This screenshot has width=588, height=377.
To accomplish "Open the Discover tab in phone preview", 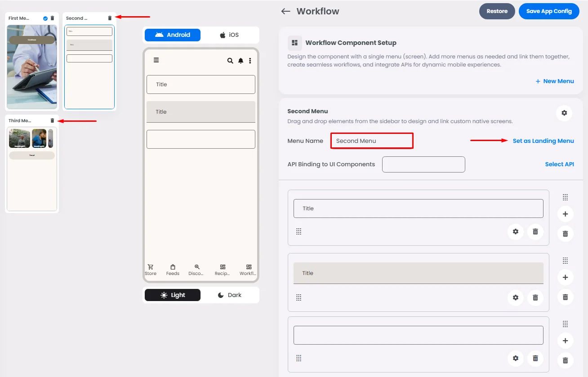I will click(x=196, y=270).
